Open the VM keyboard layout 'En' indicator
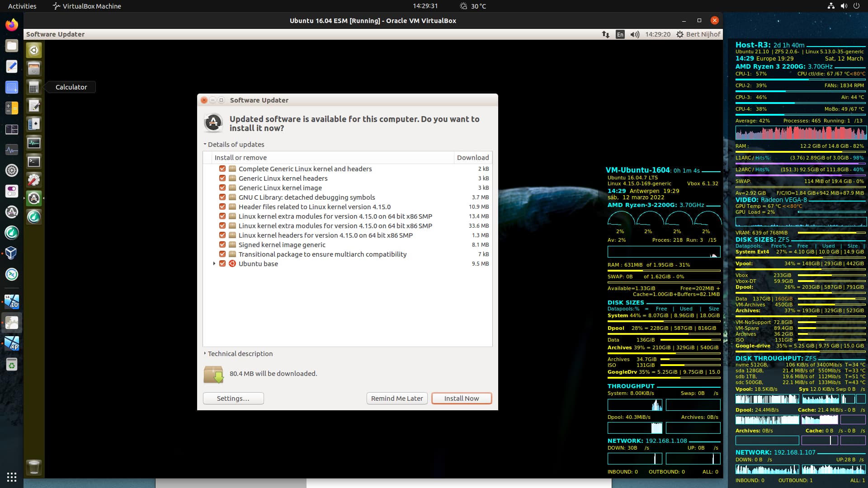 pyautogui.click(x=620, y=34)
